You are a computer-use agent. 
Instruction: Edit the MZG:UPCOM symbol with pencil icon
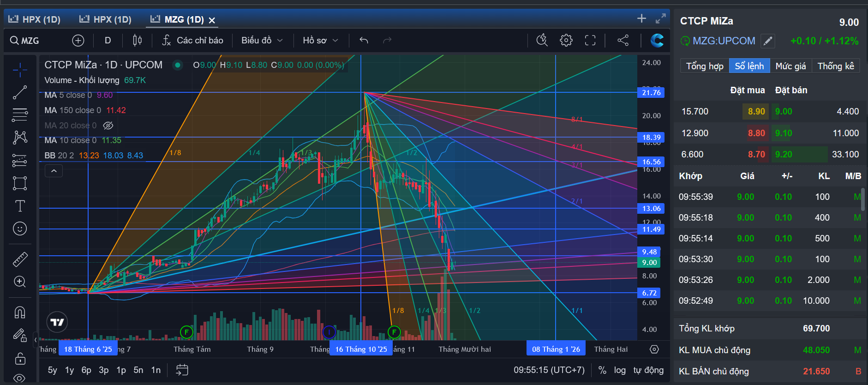click(768, 41)
